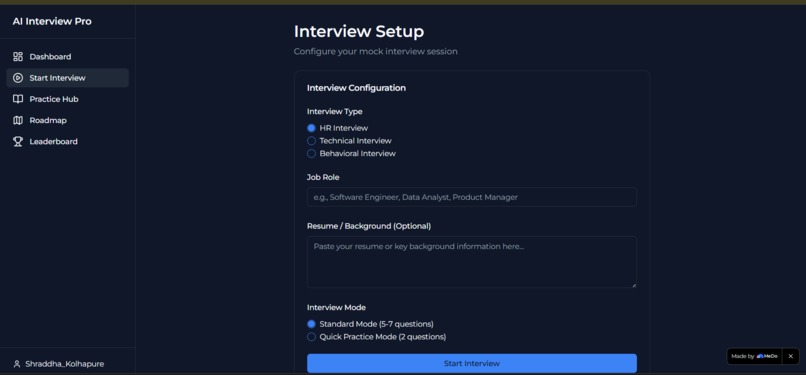Open the Dashboard menu item
The width and height of the screenshot is (806, 375).
(67, 57)
